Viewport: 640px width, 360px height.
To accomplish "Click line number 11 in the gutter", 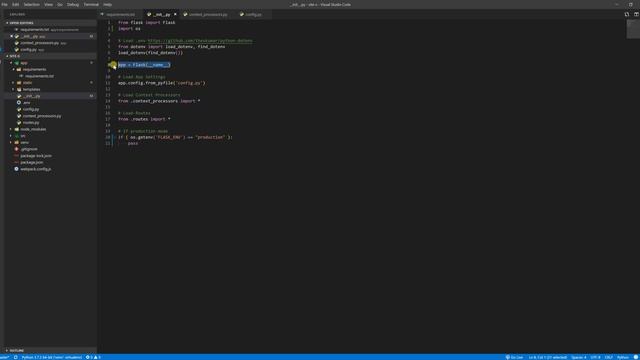I will pyautogui.click(x=108, y=83).
